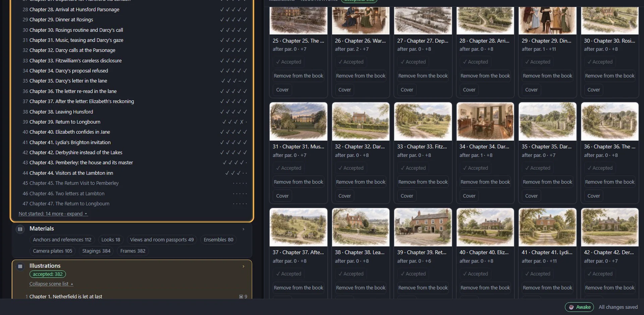The image size is (644, 315).
Task: Click the Illustrations panel grid icon
Action: click(20, 266)
